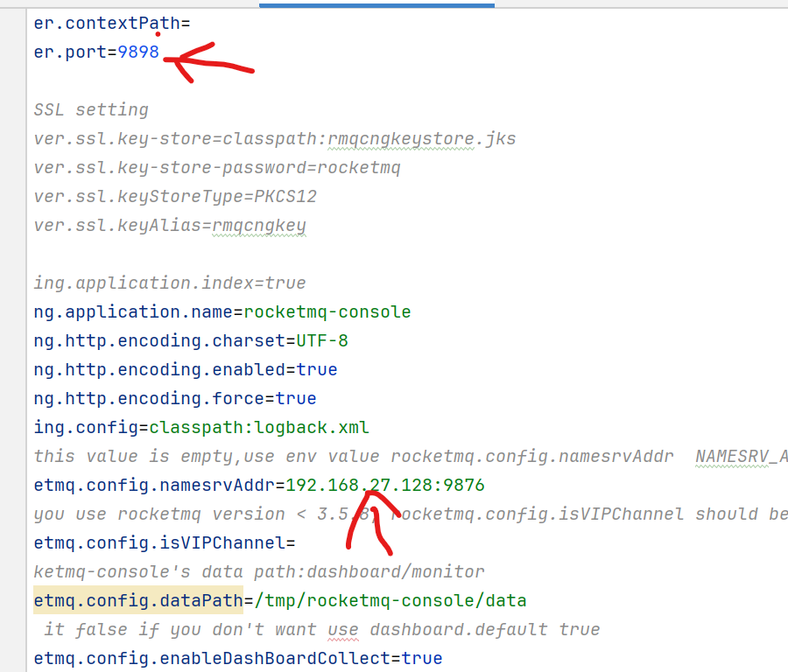Viewport: 788px width, 672px height.
Task: Click the er.contextPath= property line
Action: (x=112, y=24)
